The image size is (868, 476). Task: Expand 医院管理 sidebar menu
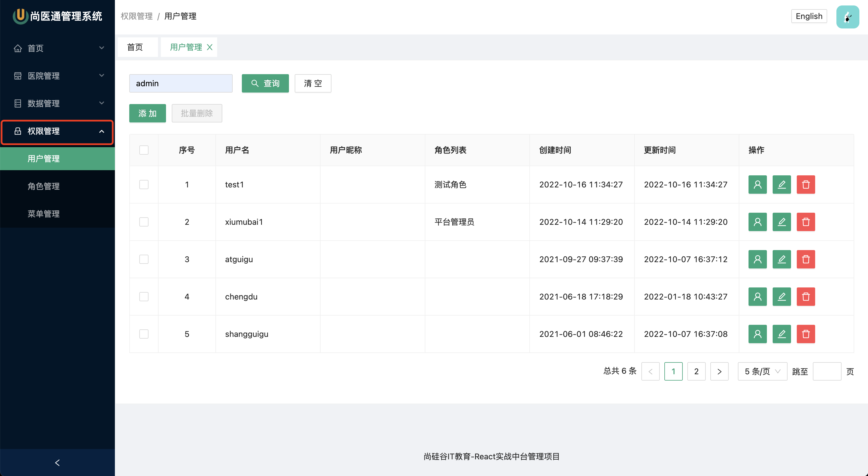click(x=57, y=76)
